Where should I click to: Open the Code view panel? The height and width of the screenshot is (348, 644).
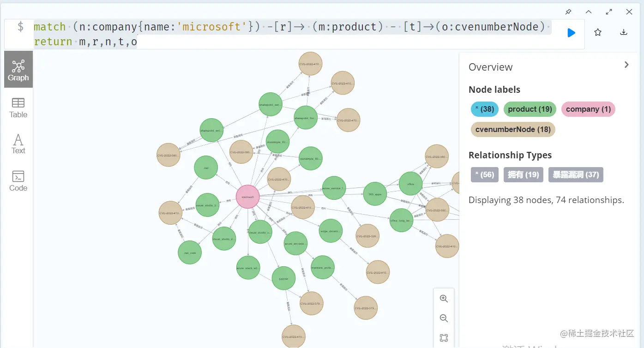point(18,180)
